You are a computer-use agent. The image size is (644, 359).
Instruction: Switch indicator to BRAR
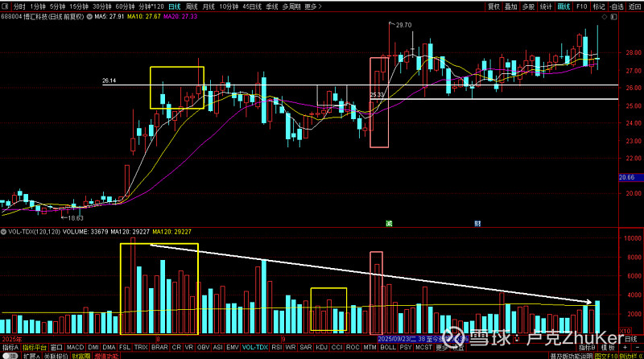click(159, 348)
